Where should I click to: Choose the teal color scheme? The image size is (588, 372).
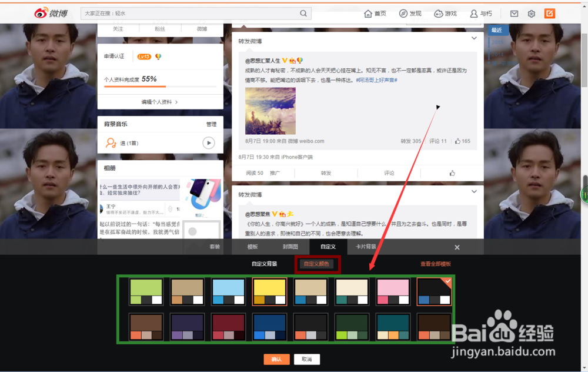click(x=393, y=327)
